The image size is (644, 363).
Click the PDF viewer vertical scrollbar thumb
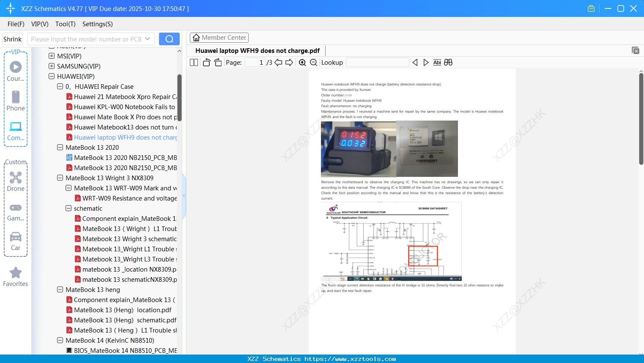641,119
